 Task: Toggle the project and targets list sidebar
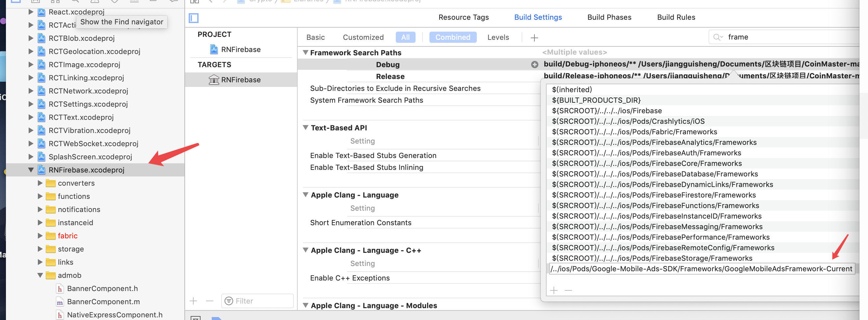[194, 18]
